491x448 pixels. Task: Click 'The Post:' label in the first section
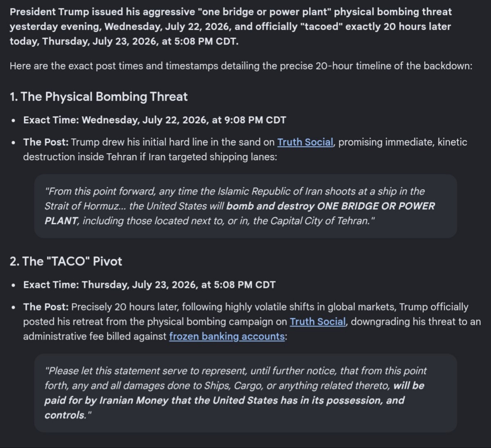[x=46, y=142]
